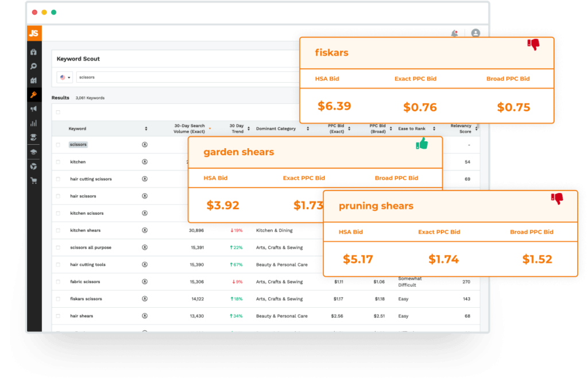The width and height of the screenshot is (588, 383).
Task: Open the user account avatar
Action: (x=475, y=33)
